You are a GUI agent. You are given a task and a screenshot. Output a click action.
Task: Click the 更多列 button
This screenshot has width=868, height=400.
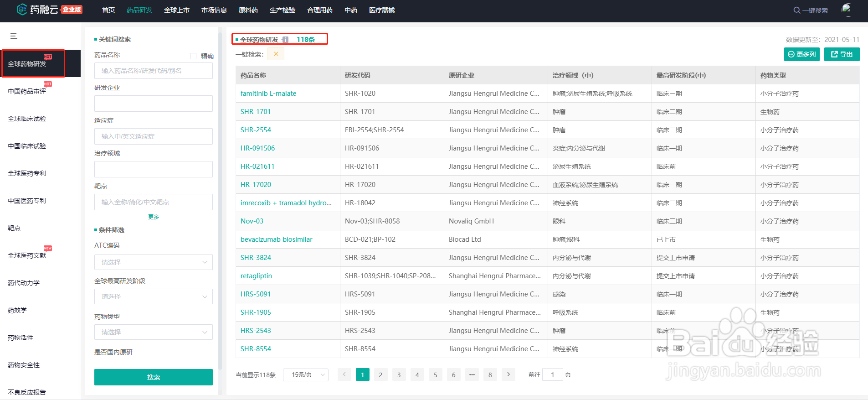(x=802, y=54)
